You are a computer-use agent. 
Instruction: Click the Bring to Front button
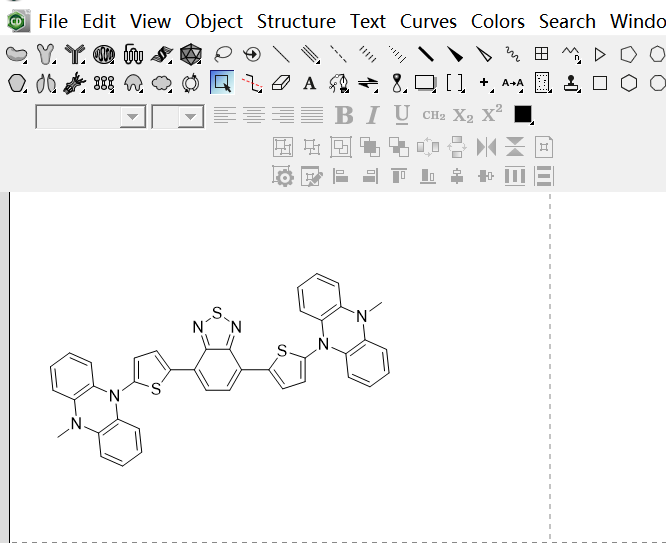(x=370, y=147)
